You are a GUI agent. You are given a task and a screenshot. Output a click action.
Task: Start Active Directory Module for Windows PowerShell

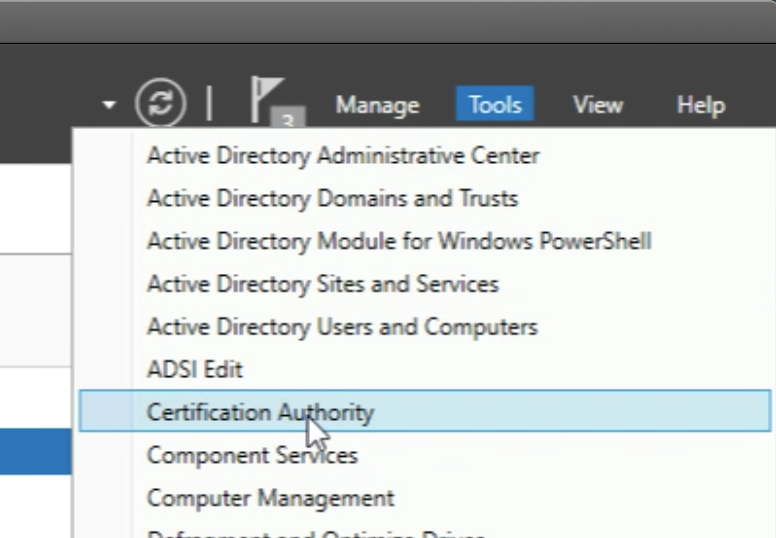coord(399,241)
